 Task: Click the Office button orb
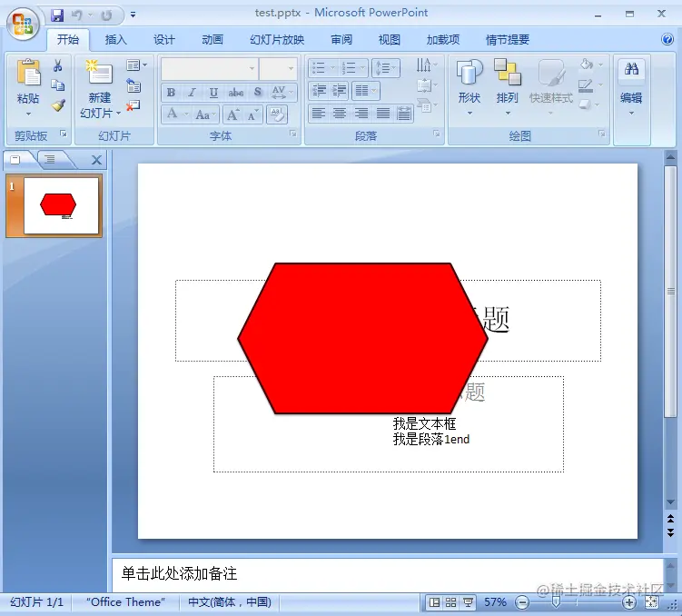click(23, 24)
